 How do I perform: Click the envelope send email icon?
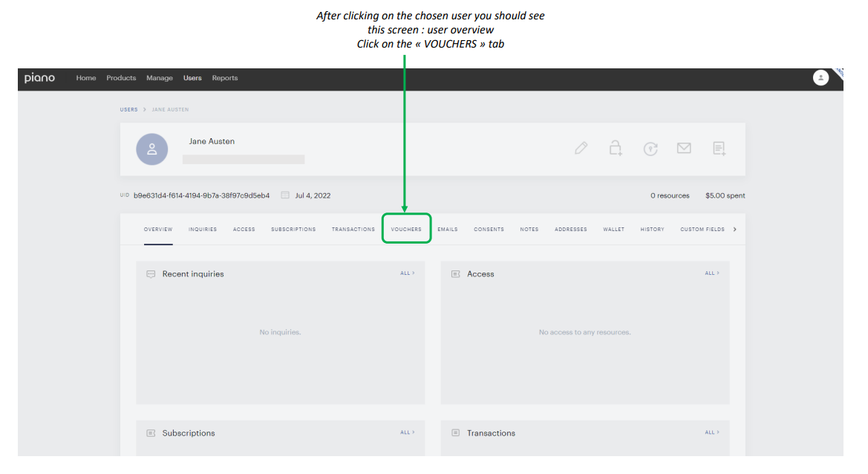684,148
